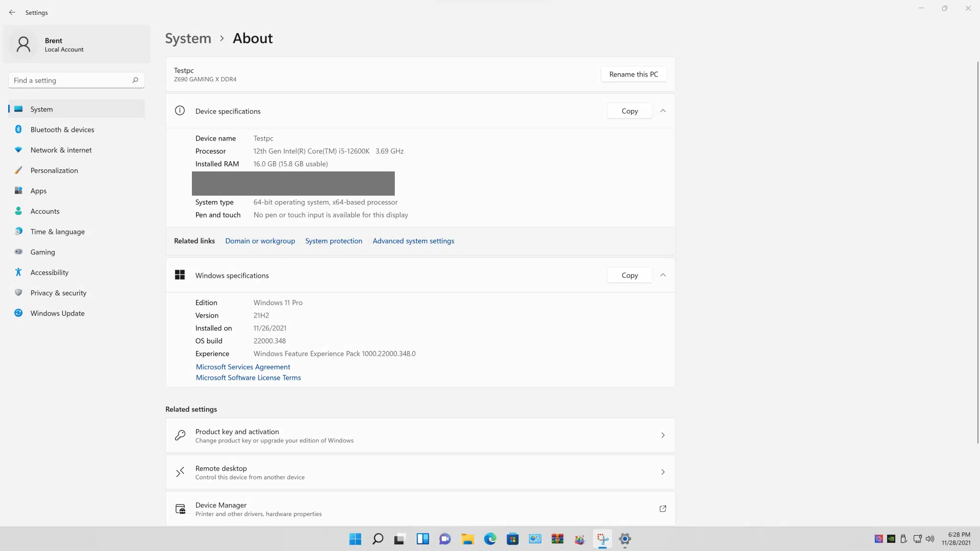980x551 pixels.
Task: Open File Explorer on the taskbar
Action: [468, 539]
